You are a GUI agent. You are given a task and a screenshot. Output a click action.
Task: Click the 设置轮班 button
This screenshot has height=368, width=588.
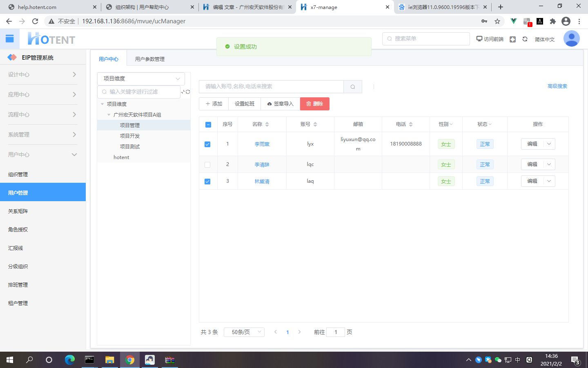pyautogui.click(x=245, y=104)
